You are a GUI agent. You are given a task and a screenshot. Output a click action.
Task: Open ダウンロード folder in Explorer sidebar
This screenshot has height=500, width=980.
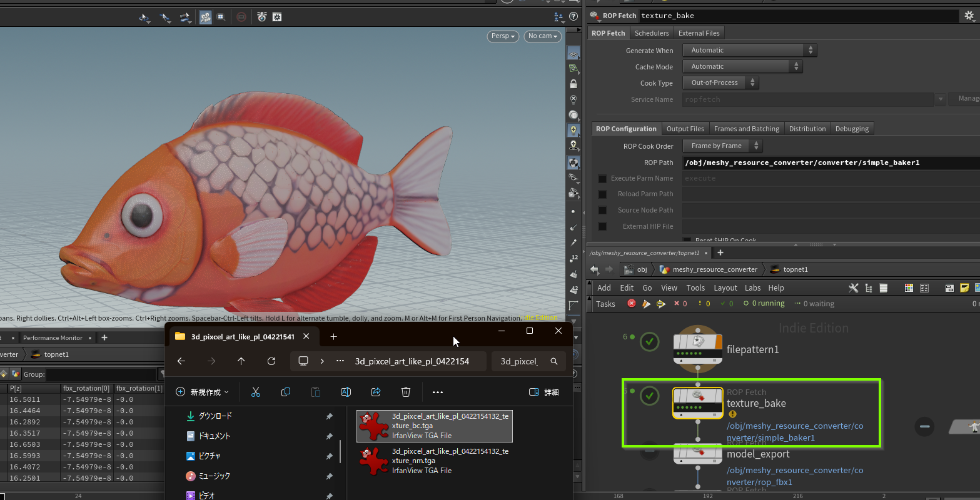click(215, 416)
